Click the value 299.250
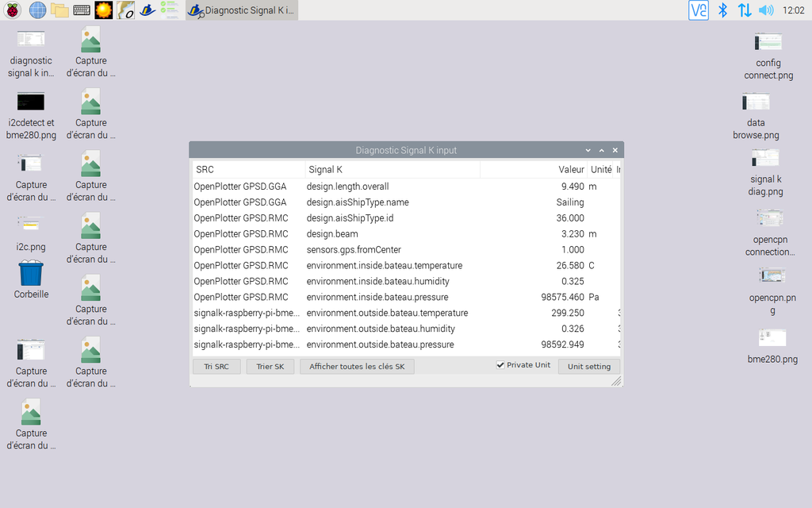The width and height of the screenshot is (812, 508). pos(568,313)
